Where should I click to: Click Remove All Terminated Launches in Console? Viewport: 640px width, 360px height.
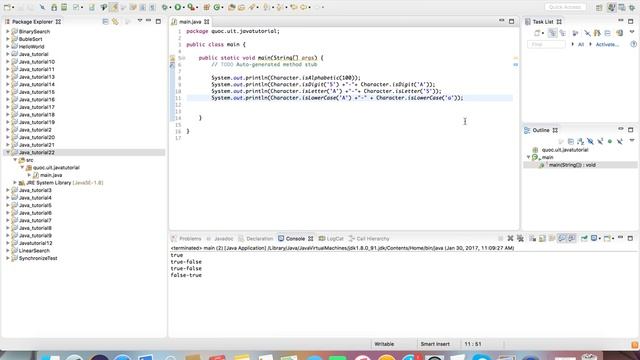(520, 238)
